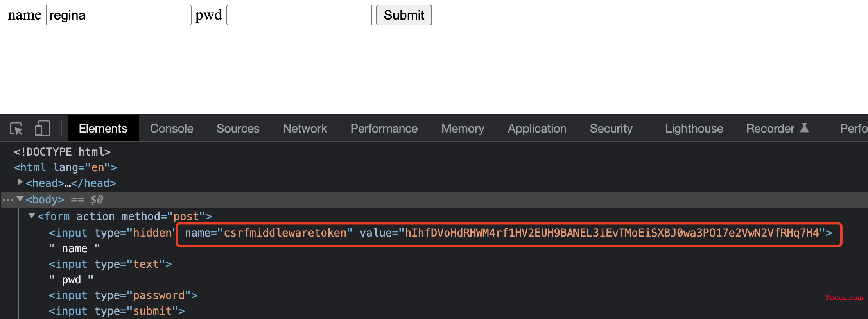The image size is (868, 319).
Task: Select the Application tab
Action: point(537,129)
